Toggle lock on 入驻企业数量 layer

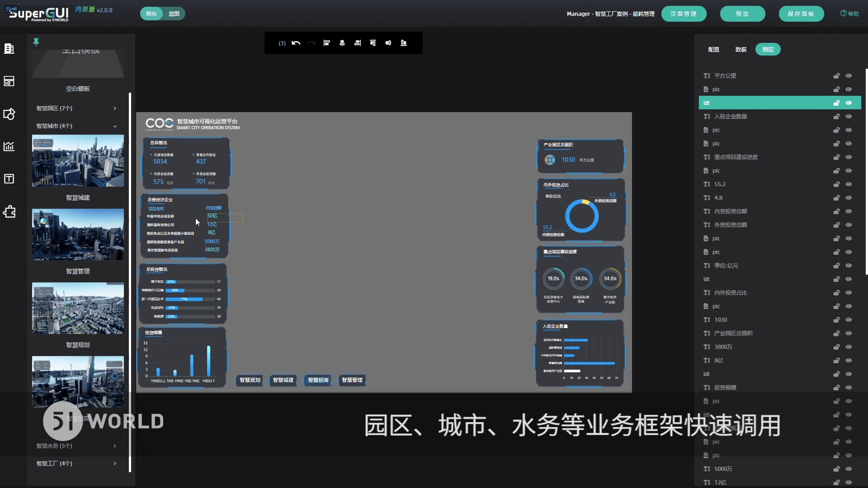tap(836, 117)
